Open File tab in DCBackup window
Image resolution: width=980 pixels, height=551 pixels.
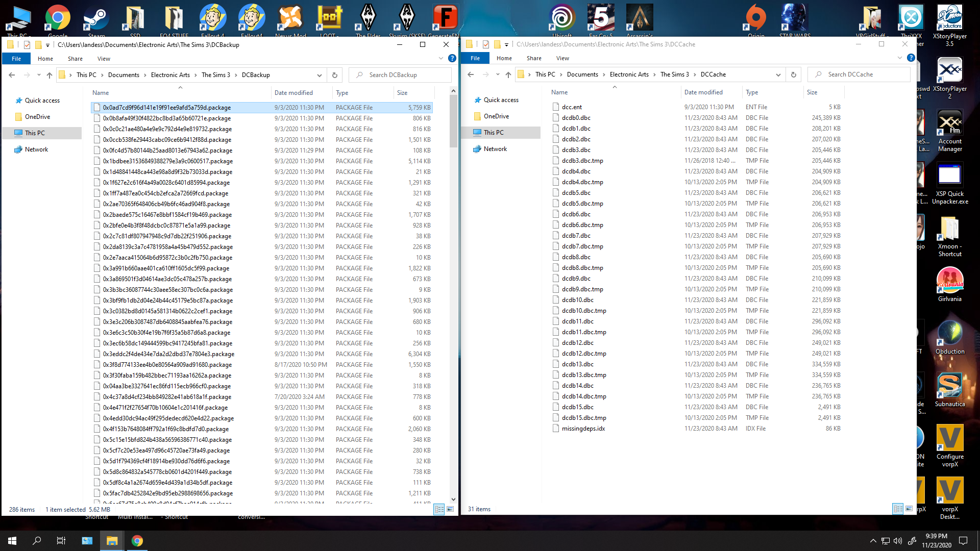click(16, 59)
